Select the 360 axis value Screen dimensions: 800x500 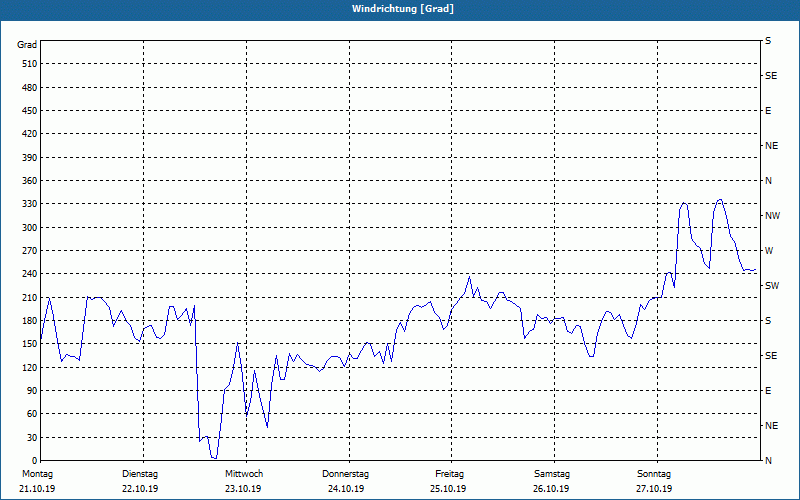[30, 181]
